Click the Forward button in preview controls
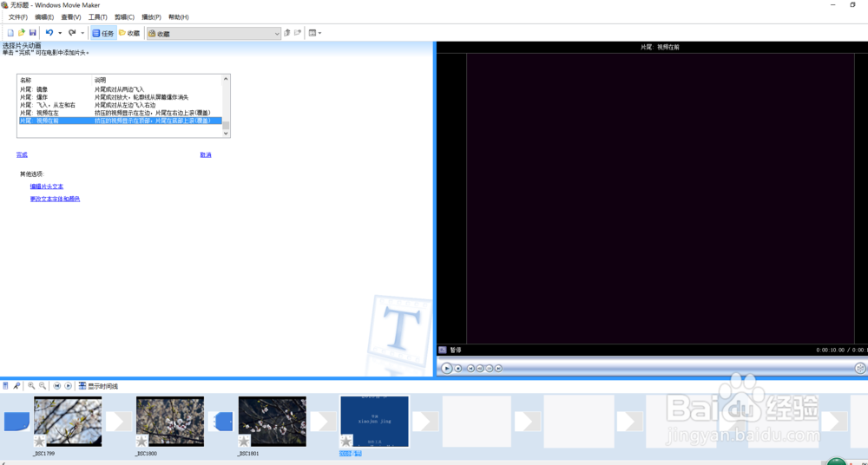 (x=498, y=368)
